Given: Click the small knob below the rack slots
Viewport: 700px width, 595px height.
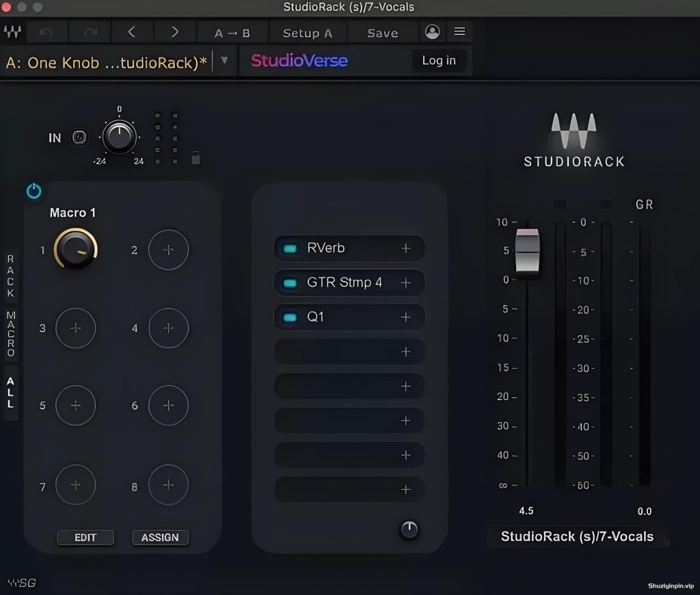Looking at the screenshot, I should tap(409, 529).
